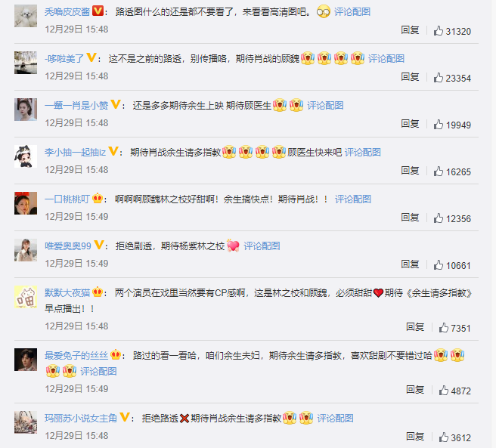Click thumbs-up icon next to 23354

438,78
